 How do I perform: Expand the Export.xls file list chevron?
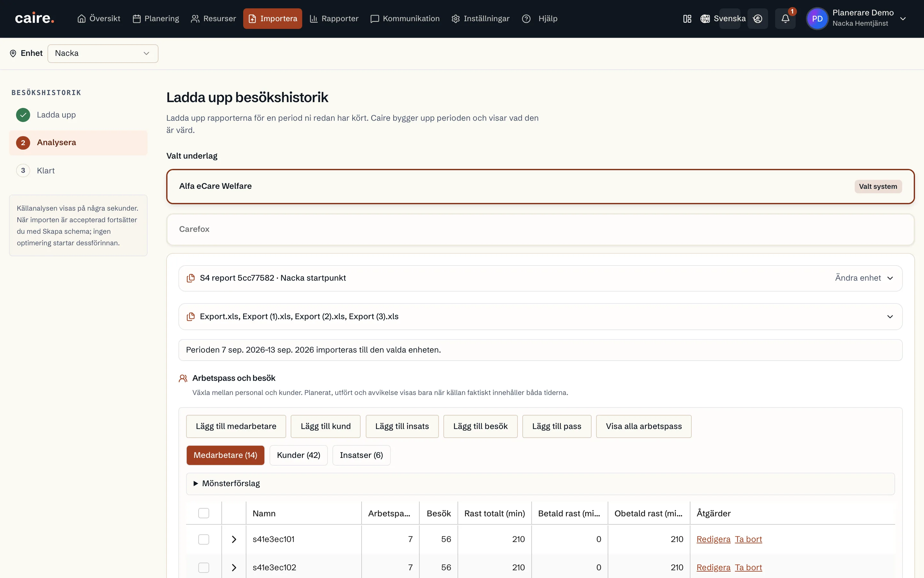click(890, 317)
